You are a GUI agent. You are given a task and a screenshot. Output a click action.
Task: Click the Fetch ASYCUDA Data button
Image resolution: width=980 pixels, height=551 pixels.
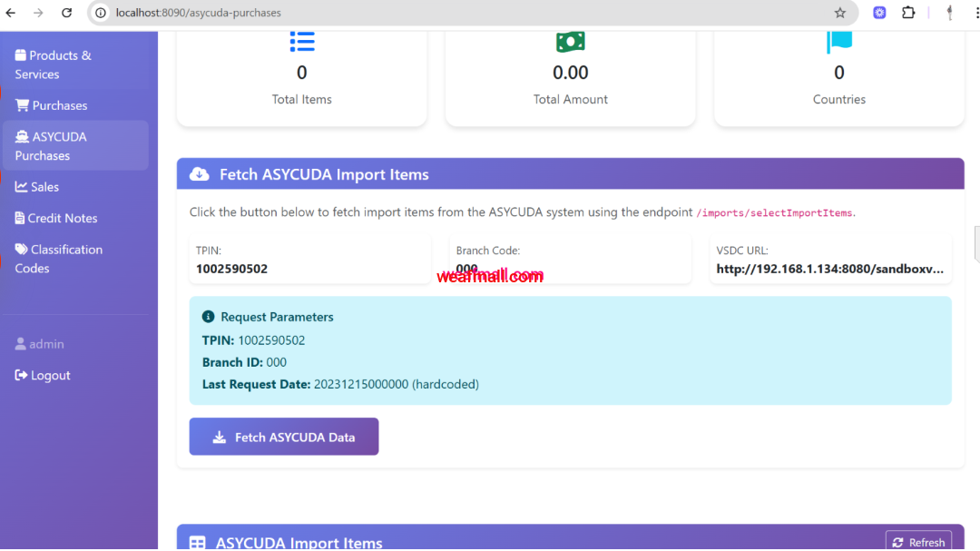coord(284,437)
